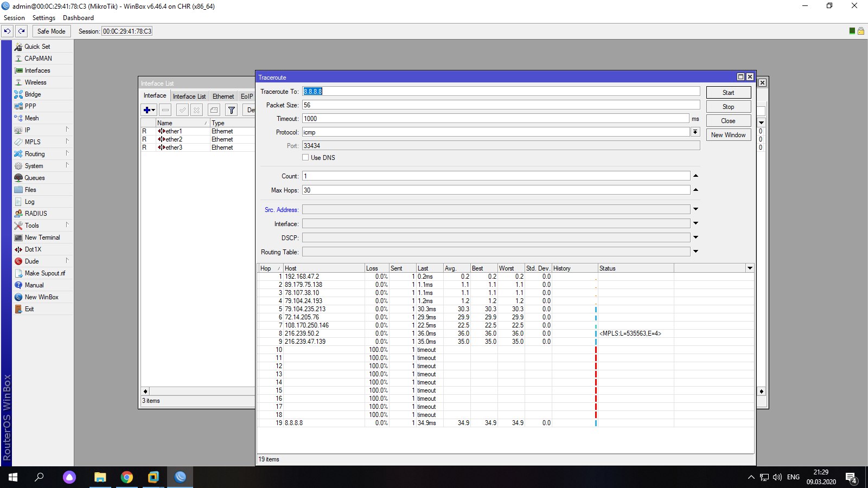868x488 pixels.
Task: Switch to EoIP tab
Action: 247,97
